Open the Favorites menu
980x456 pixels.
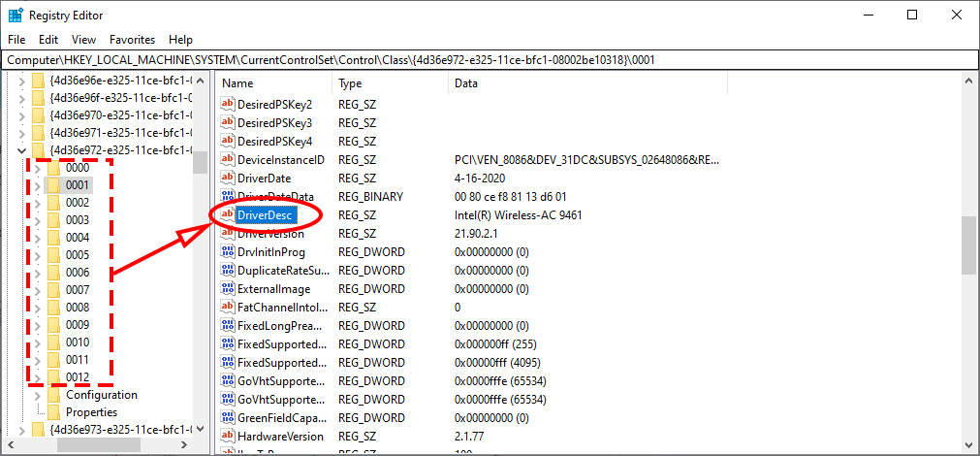tap(132, 40)
